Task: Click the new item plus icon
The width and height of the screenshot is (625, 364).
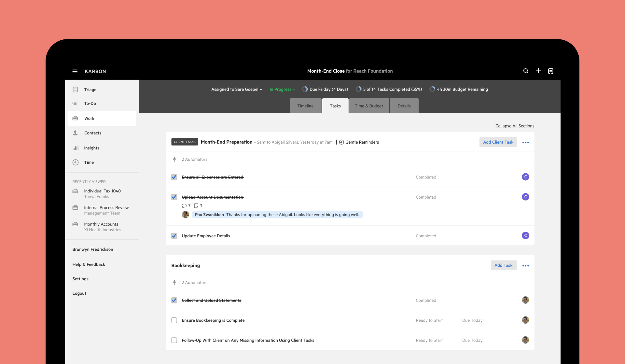Action: (538, 71)
